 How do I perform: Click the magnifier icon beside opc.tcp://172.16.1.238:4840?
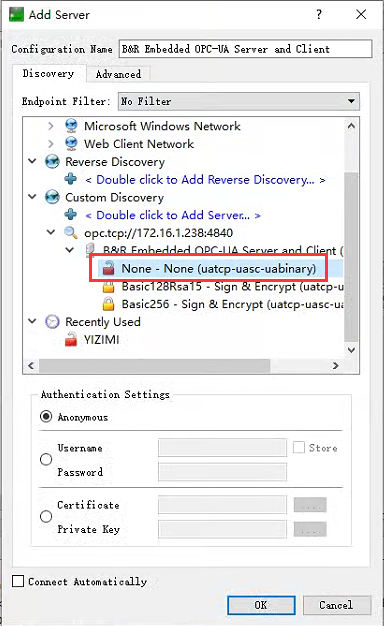pyautogui.click(x=71, y=233)
